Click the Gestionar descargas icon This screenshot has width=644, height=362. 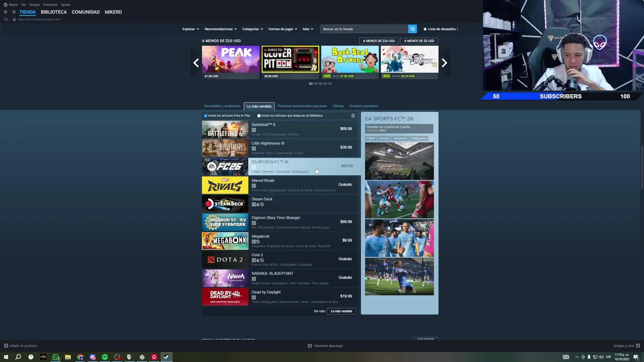(310, 346)
